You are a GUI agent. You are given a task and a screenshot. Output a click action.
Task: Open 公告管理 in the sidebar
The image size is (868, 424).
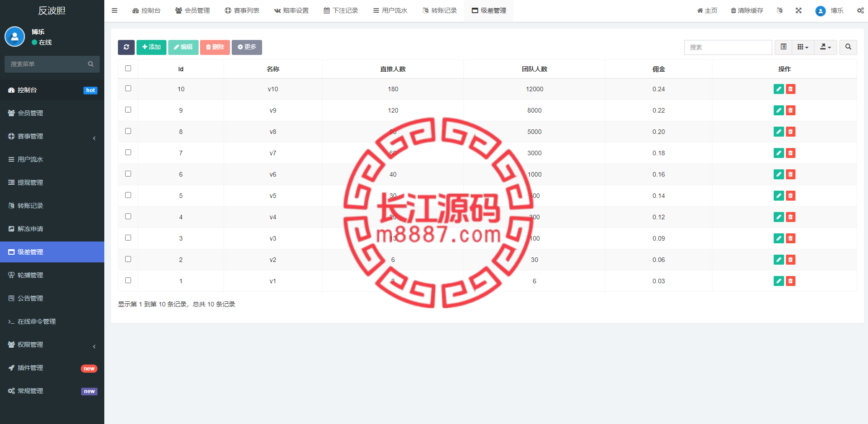point(52,298)
